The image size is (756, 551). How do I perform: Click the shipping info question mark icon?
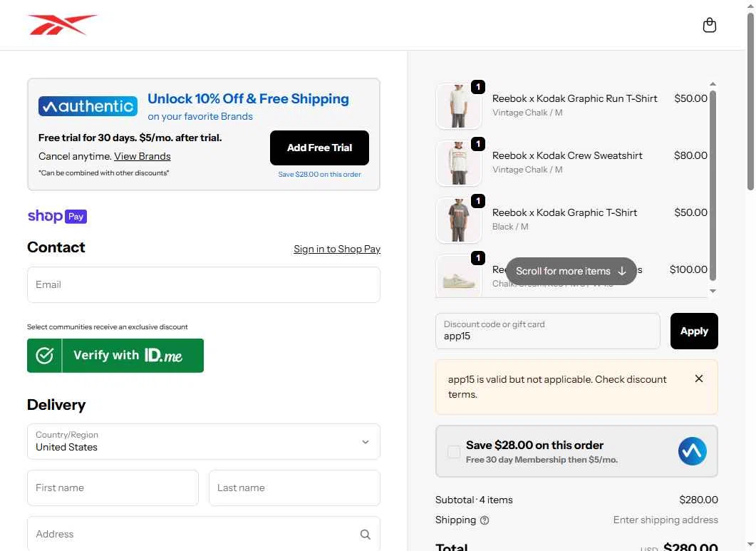click(x=485, y=520)
